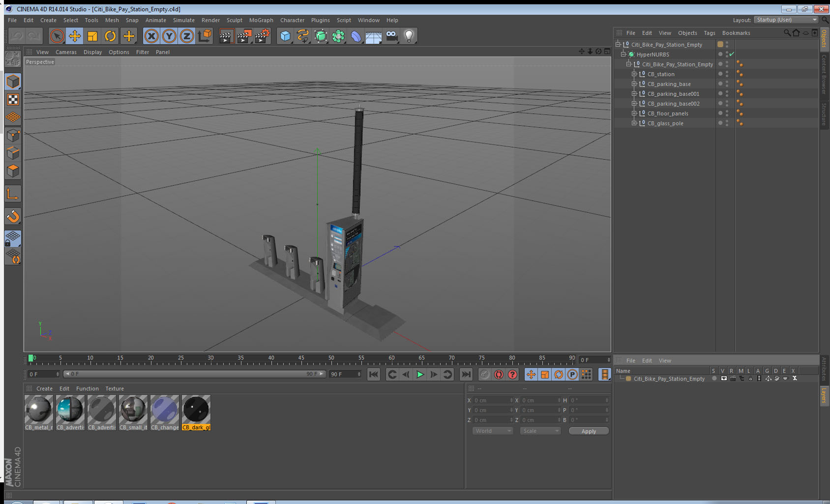Go to start of animation

pyautogui.click(x=374, y=374)
